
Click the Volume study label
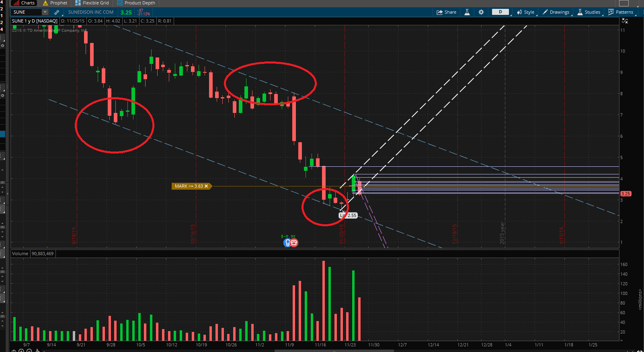(x=20, y=254)
